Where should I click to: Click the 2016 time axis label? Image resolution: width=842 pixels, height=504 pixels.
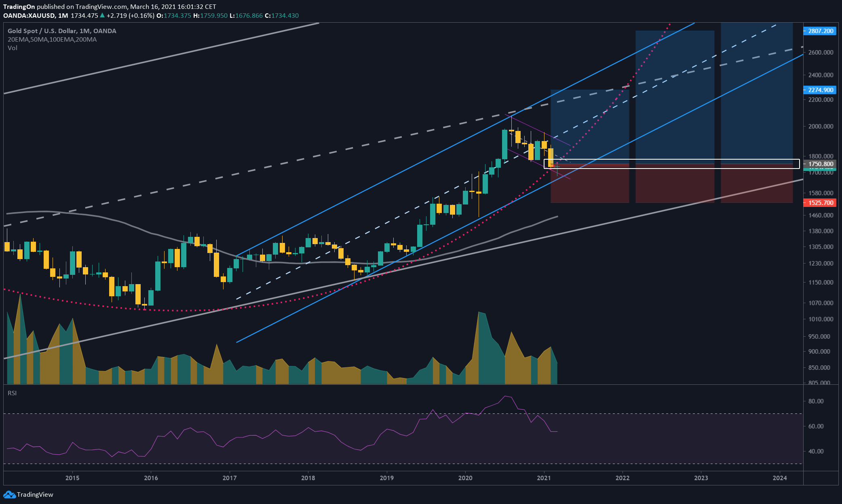coord(151,478)
